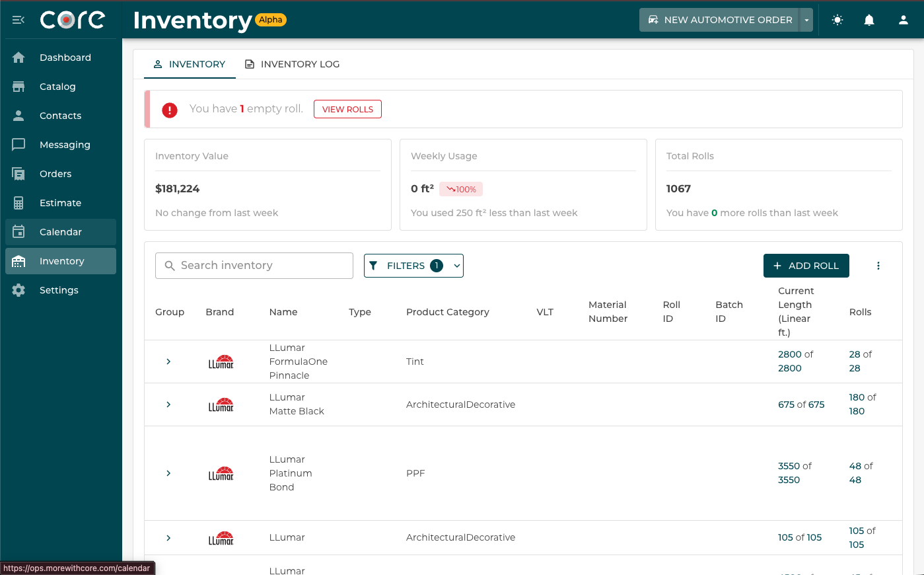
Task: Click the 100% weekly usage indicator
Action: tap(460, 189)
